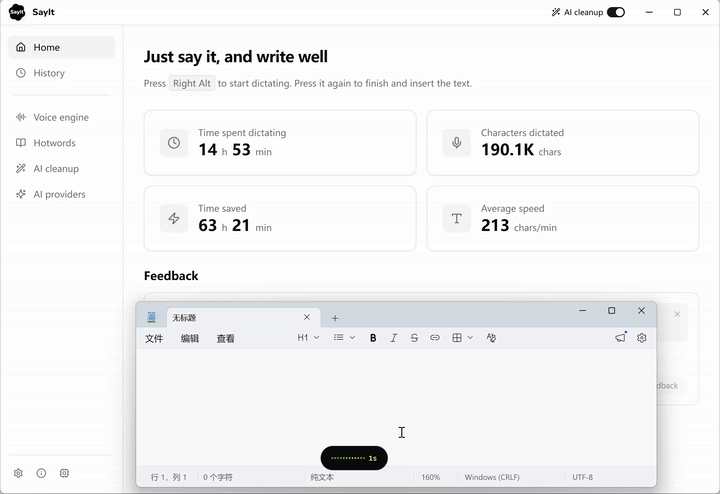The width and height of the screenshot is (720, 494).
Task: Toggle bold formatting in Notepad
Action: (373, 338)
